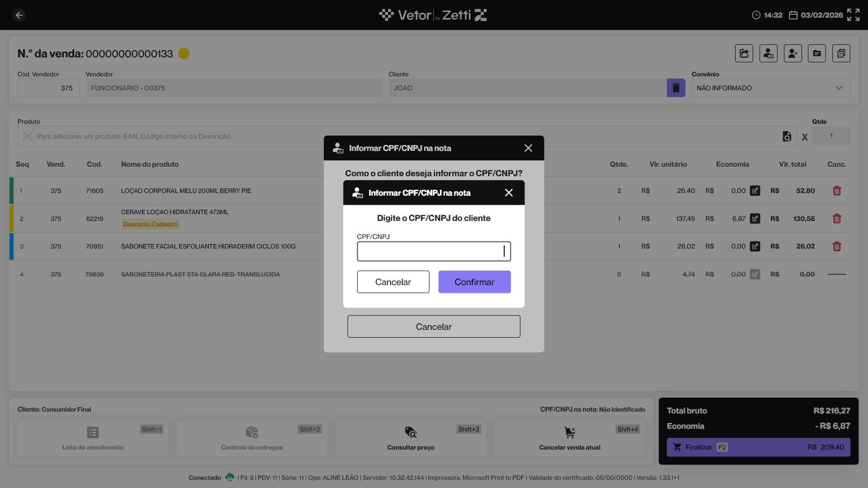Remove customer JOAO with trash icon

tap(676, 88)
